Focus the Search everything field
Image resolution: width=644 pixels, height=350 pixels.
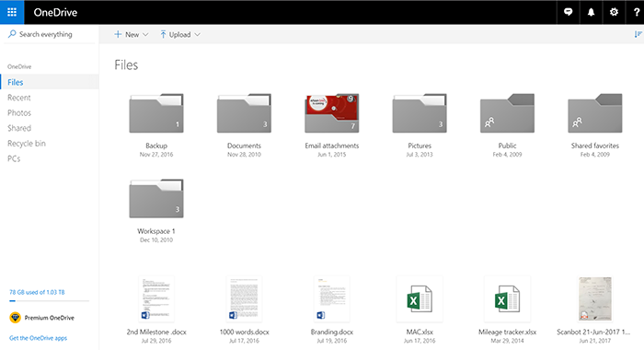[50, 34]
